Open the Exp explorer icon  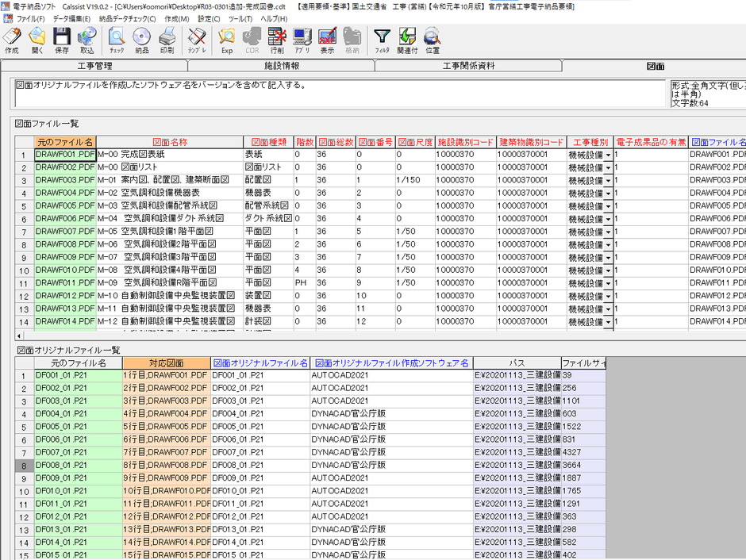tap(227, 39)
